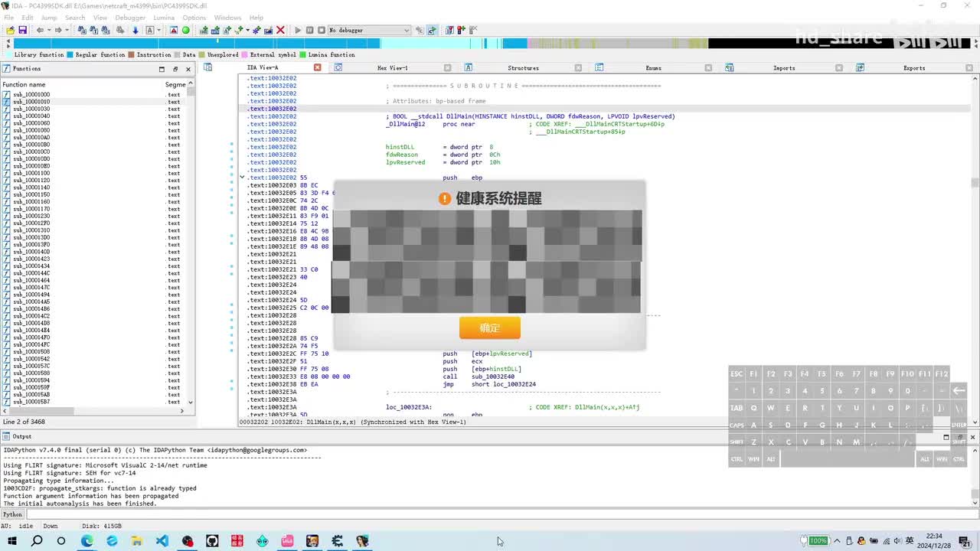Pause the debugger process
Image resolution: width=980 pixels, height=551 pixels.
point(309,30)
